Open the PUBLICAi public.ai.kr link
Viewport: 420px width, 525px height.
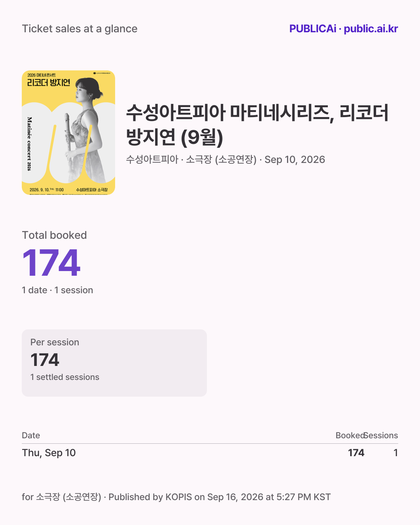click(x=343, y=29)
